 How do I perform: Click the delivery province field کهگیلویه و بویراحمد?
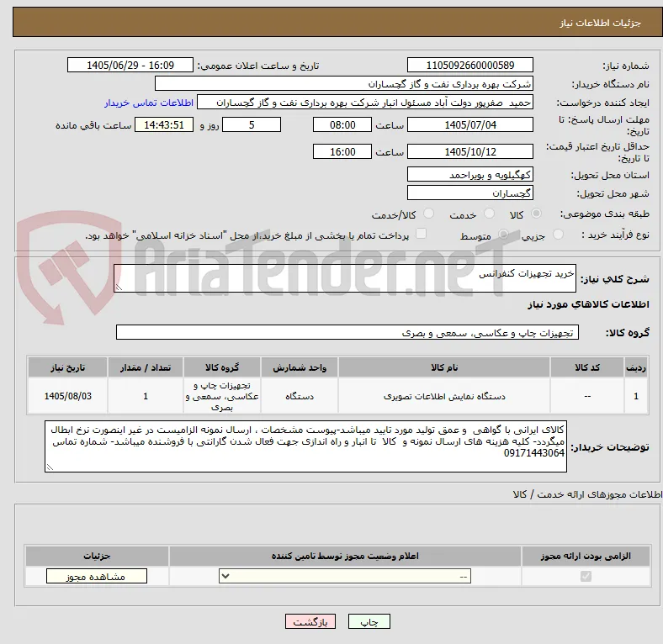[470, 175]
